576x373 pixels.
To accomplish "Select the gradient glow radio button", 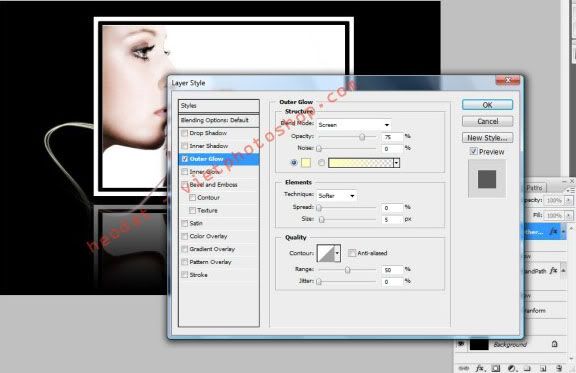I will click(321, 162).
